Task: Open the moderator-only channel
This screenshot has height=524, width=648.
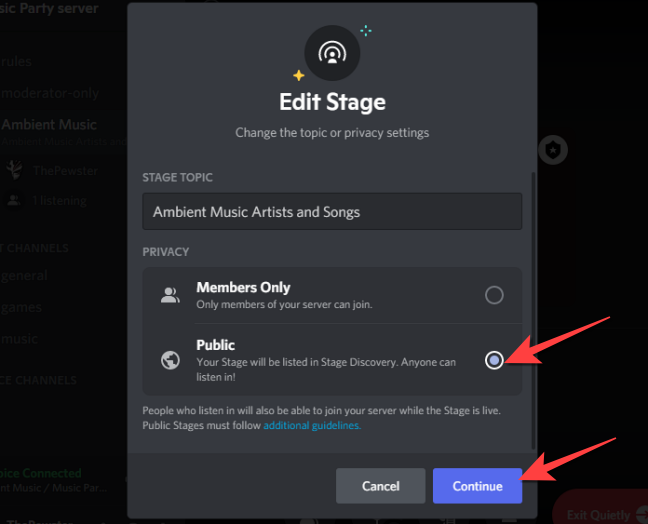Action: 50,93
